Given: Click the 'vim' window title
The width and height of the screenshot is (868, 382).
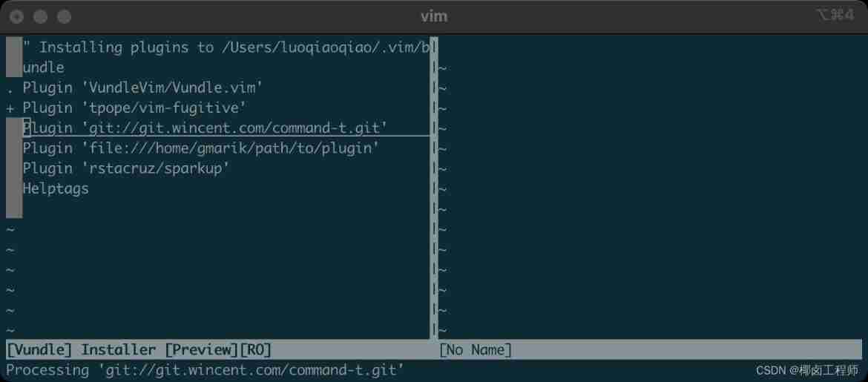Looking at the screenshot, I should coord(434,16).
